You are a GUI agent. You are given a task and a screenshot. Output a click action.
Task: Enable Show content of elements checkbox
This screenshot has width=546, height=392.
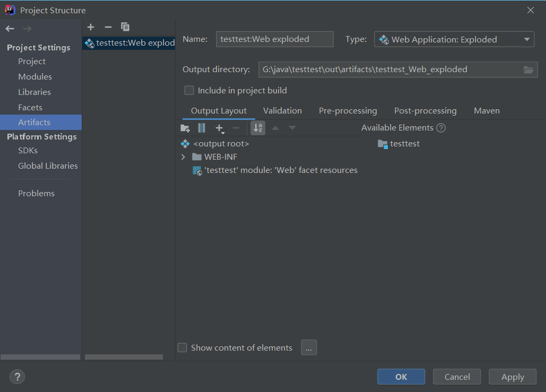click(183, 348)
